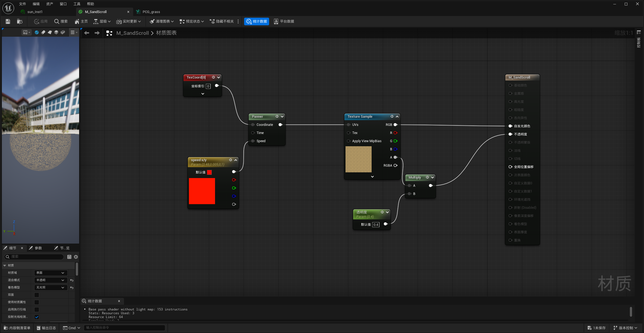644x333 pixels.
Task: Select the cube preview mesh
Action: tap(56, 32)
